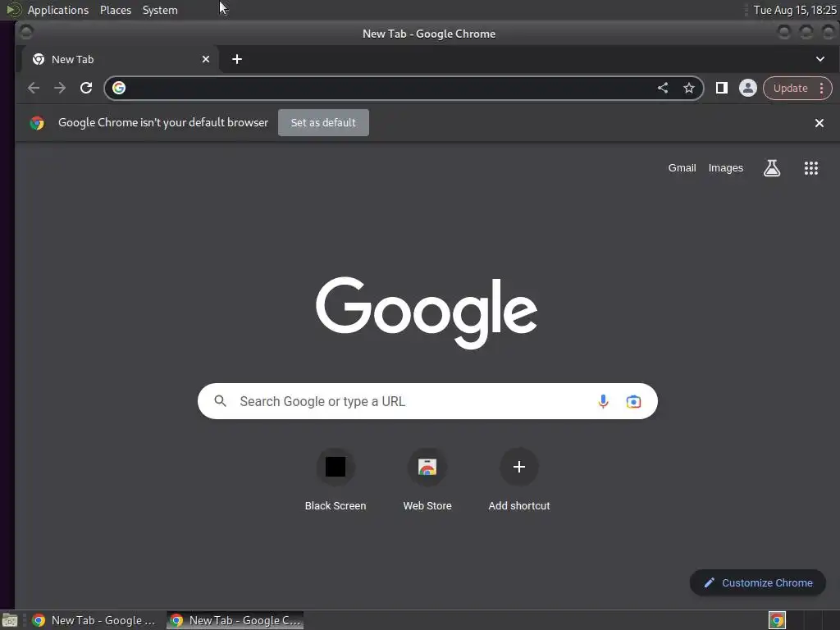Viewport: 840px width, 630px height.
Task: Expand the tab search chevron
Action: coord(820,59)
